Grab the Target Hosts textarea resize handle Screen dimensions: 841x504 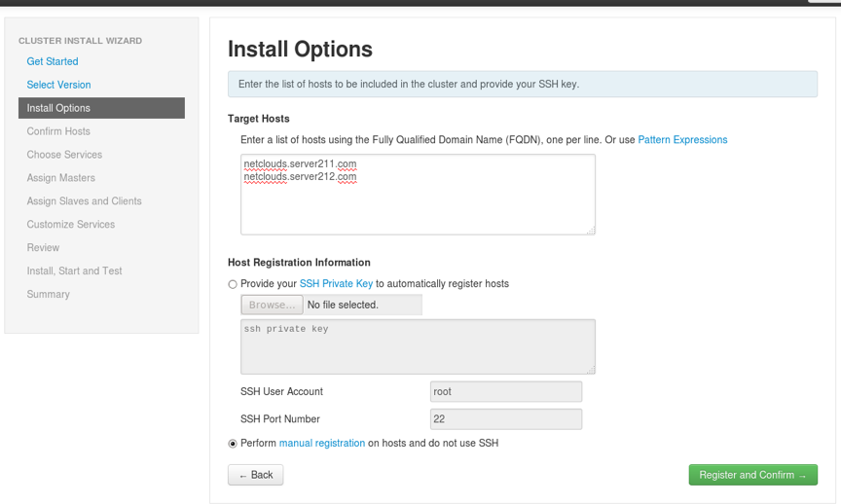pos(591,231)
